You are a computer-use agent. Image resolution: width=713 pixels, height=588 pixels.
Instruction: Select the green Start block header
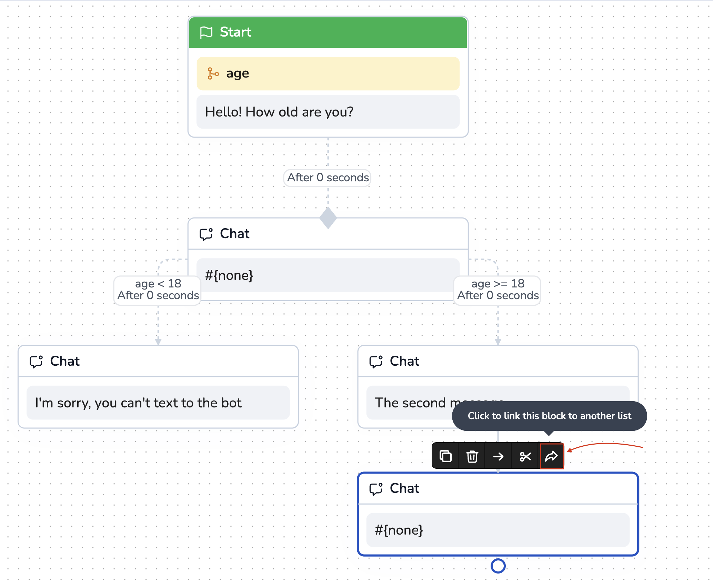coord(328,32)
